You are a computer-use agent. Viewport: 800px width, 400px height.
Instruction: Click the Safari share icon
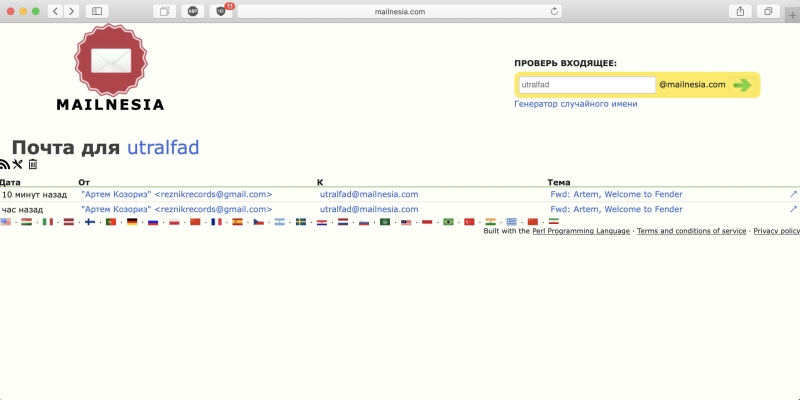(741, 11)
